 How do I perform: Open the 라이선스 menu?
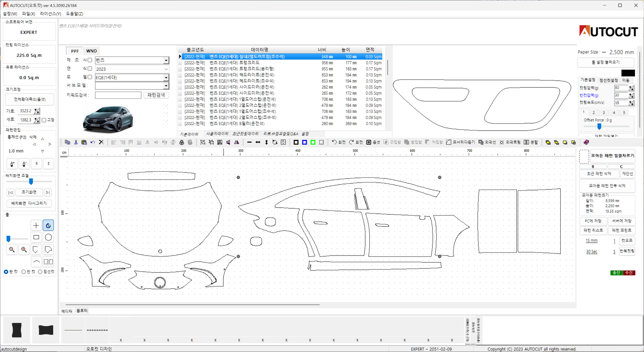click(x=50, y=14)
